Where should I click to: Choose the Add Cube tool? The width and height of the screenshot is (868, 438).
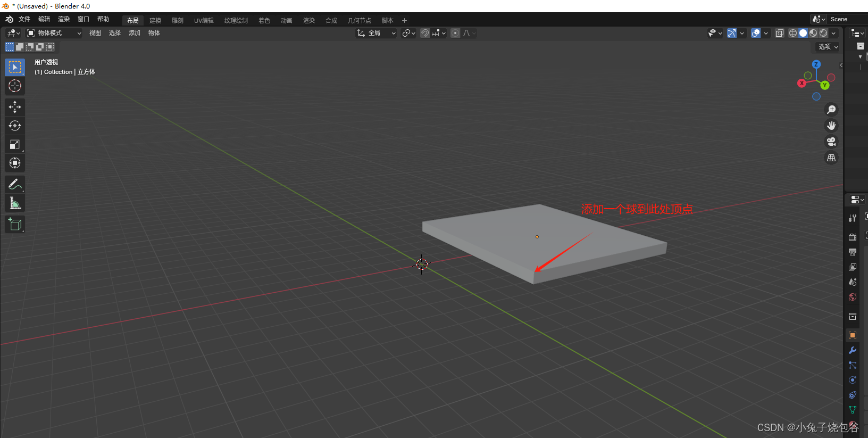click(15, 224)
